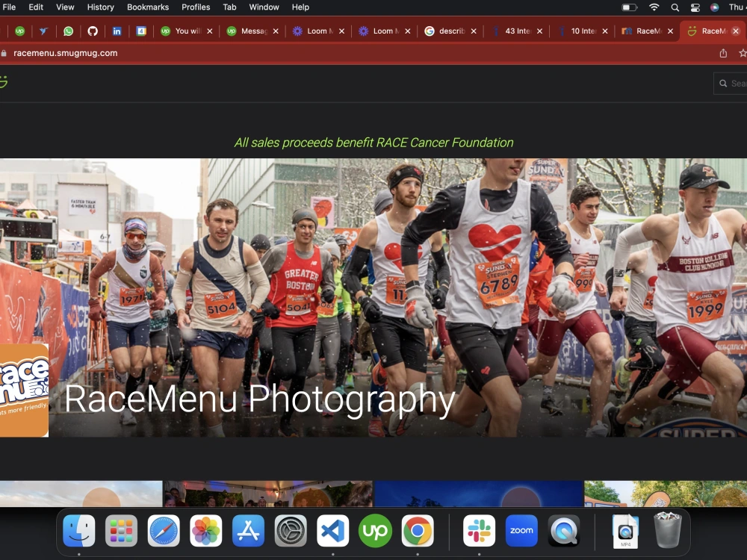Click the site Search field
747x560 pixels.
tap(731, 84)
